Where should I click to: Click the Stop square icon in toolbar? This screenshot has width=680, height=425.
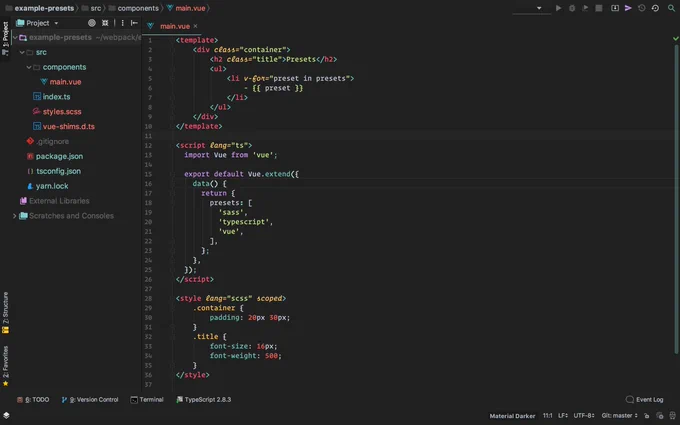(x=599, y=8)
